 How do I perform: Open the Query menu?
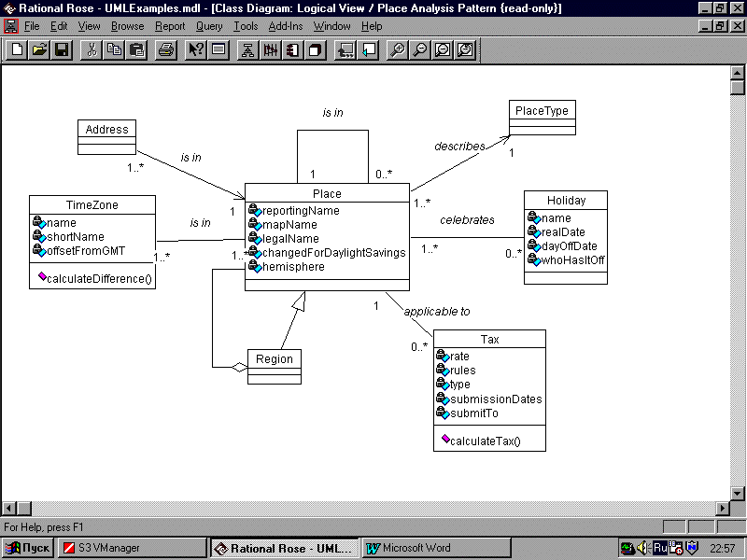click(210, 26)
